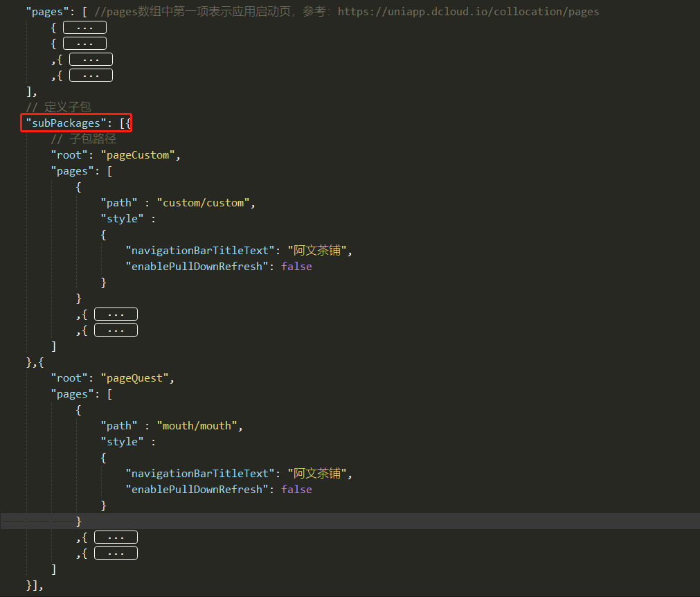Image resolution: width=700 pixels, height=597 pixels.
Task: Open the uniapp.dcloud.io URL in the comment
Action: click(x=468, y=12)
